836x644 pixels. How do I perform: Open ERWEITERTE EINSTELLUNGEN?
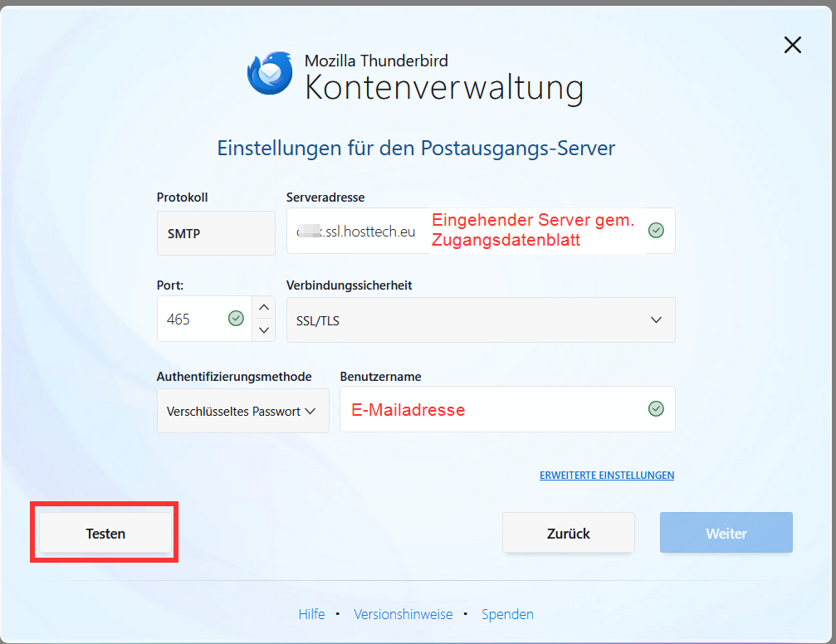pyautogui.click(x=607, y=475)
